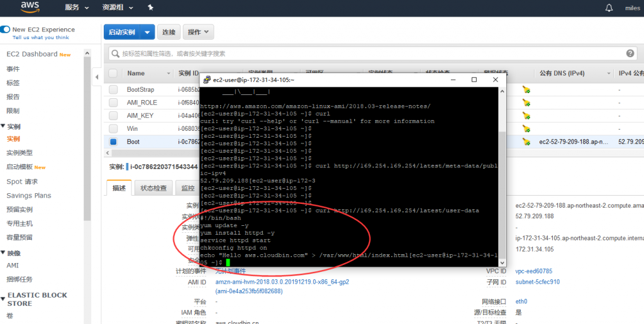The height and width of the screenshot is (324, 644).
Task: Select the alarm icon in the AIM_KEY row
Action: (526, 115)
